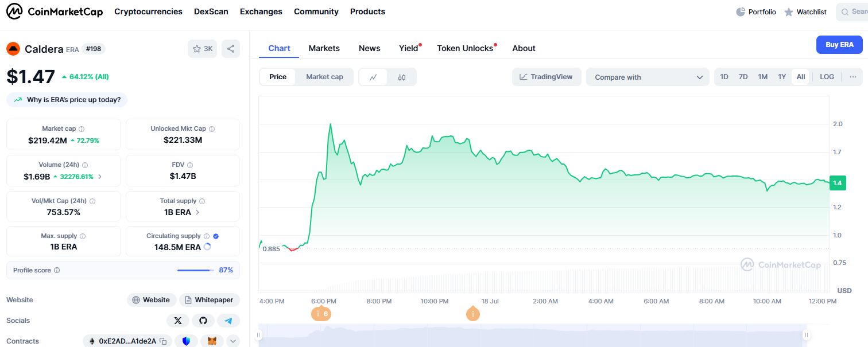The width and height of the screenshot is (868, 347).
Task: Click the Profile score progress bar
Action: (196, 270)
